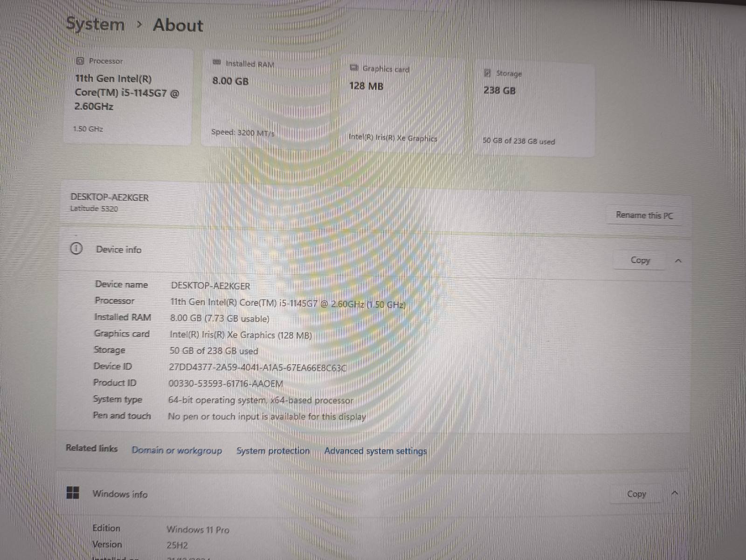Click the Device ID label
Screen dimensions: 746x560
click(113, 366)
